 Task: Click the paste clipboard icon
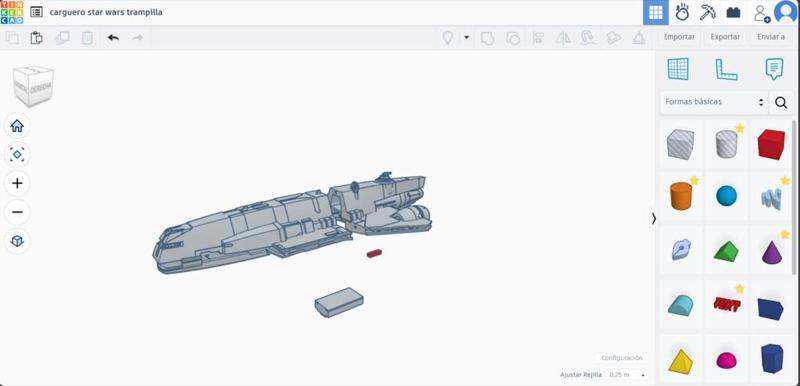tap(36, 38)
